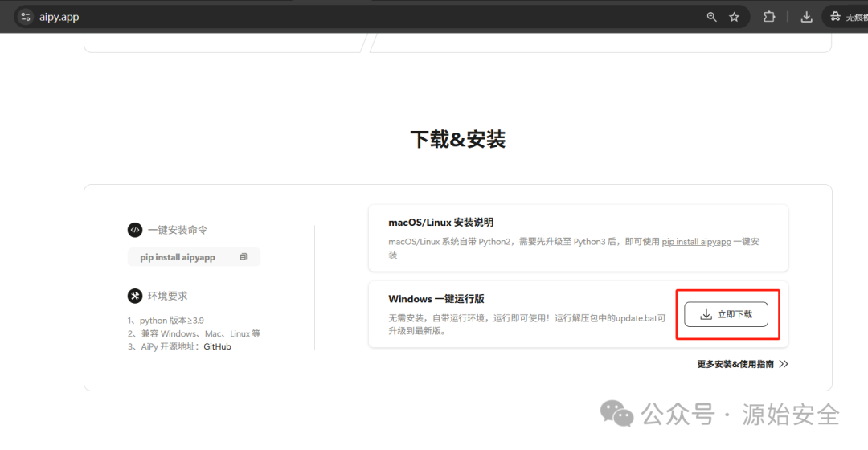The image size is (868, 450).
Task: Click the 一键安装命令 label
Action: tap(177, 230)
